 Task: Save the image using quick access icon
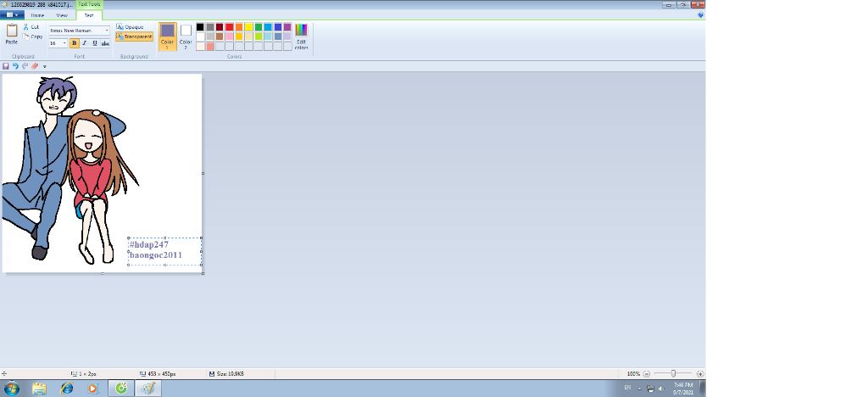[x=6, y=66]
